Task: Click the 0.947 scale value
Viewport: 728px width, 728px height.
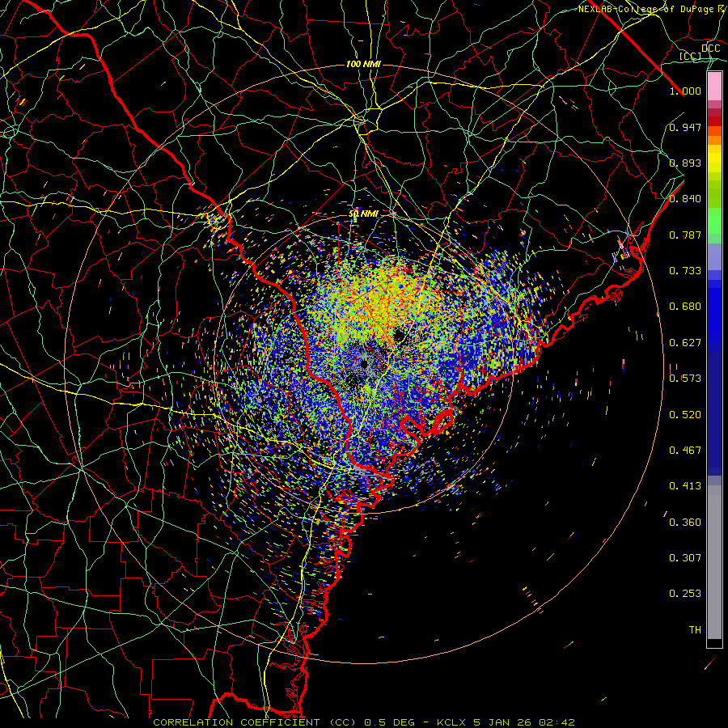Action: (x=685, y=127)
